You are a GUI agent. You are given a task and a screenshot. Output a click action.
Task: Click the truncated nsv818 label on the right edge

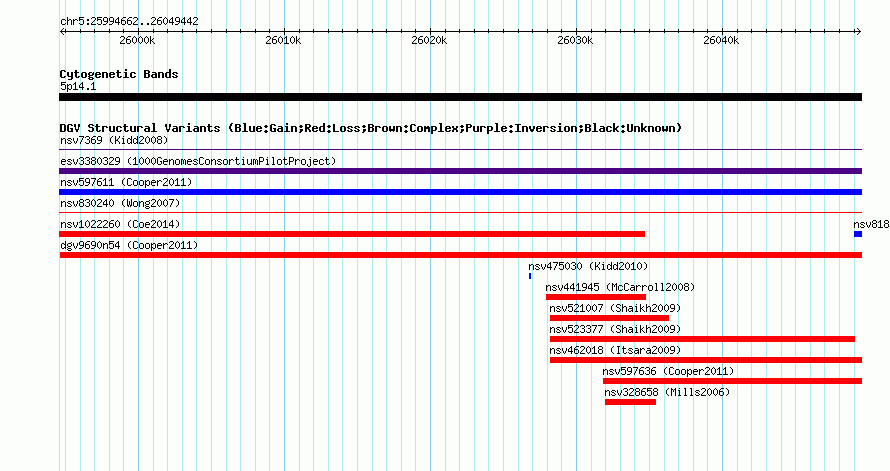click(871, 224)
